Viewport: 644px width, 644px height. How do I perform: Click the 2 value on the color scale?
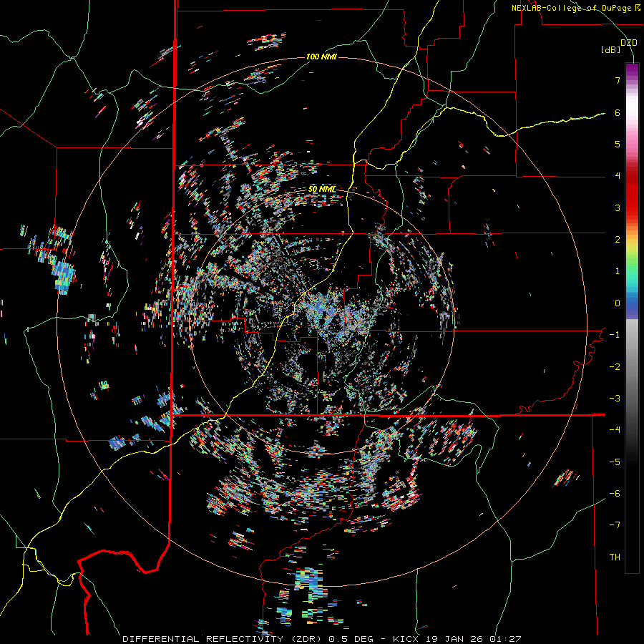click(x=618, y=240)
